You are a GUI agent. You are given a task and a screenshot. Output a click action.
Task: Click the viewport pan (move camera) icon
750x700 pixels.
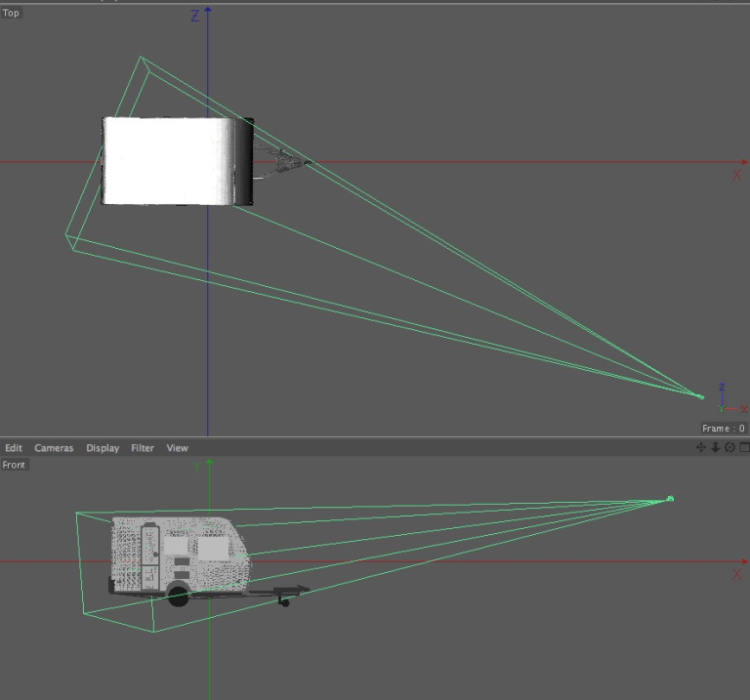700,447
